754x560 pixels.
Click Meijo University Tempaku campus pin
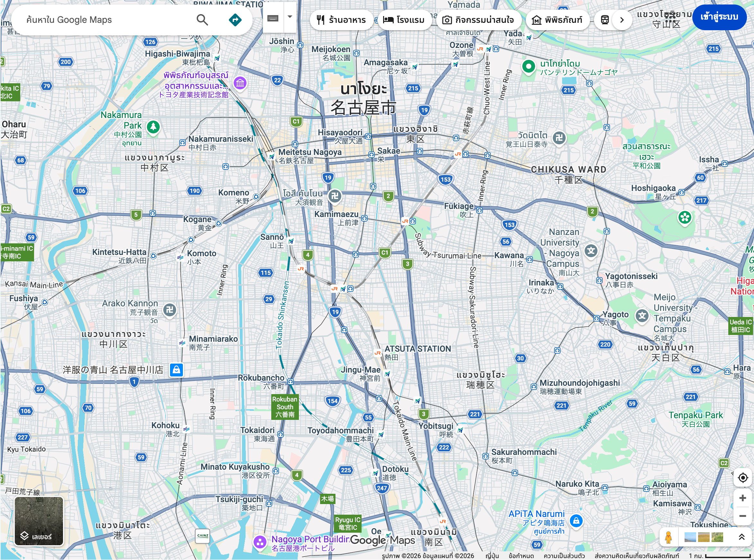click(642, 316)
